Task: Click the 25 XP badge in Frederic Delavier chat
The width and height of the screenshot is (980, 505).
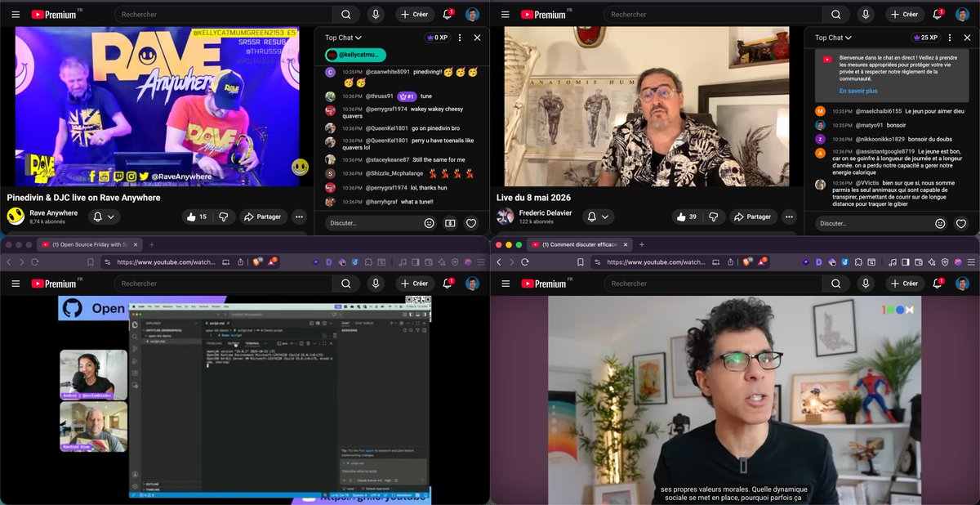Action: coord(926,38)
